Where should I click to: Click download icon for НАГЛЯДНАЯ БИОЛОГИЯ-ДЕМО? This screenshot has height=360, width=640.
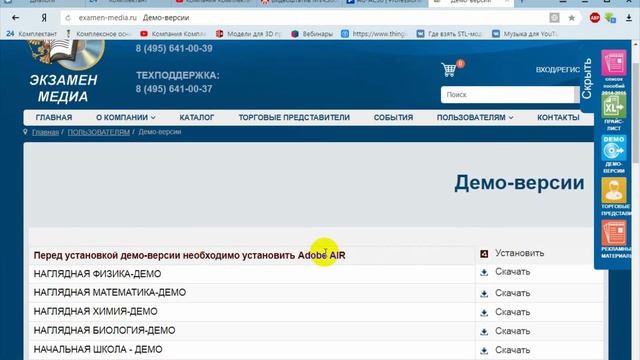tap(484, 331)
